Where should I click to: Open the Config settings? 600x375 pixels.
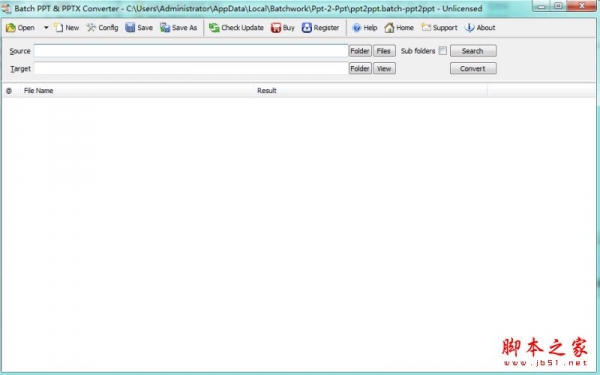coord(102,28)
